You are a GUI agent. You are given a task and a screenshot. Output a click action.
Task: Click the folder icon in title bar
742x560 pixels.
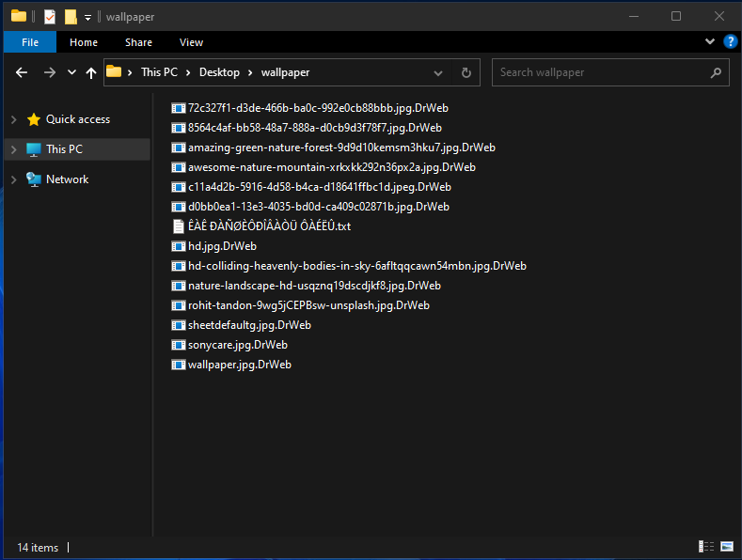pyautogui.click(x=19, y=16)
